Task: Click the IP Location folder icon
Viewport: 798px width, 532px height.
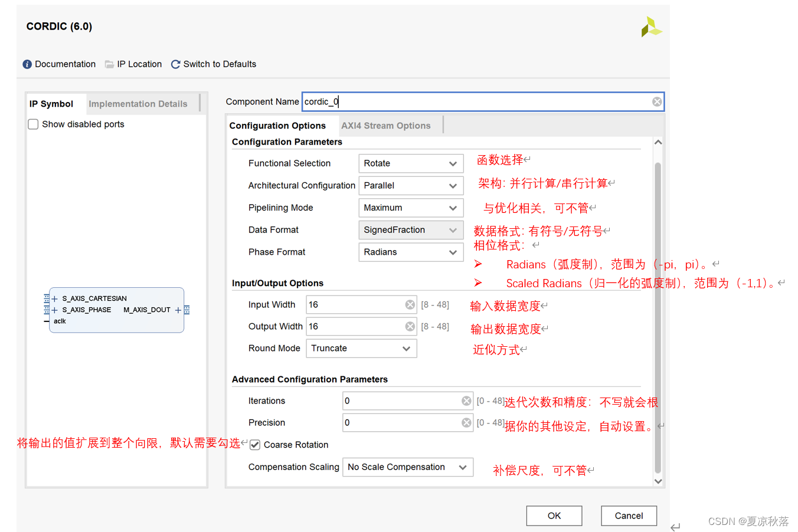Action: tap(109, 64)
